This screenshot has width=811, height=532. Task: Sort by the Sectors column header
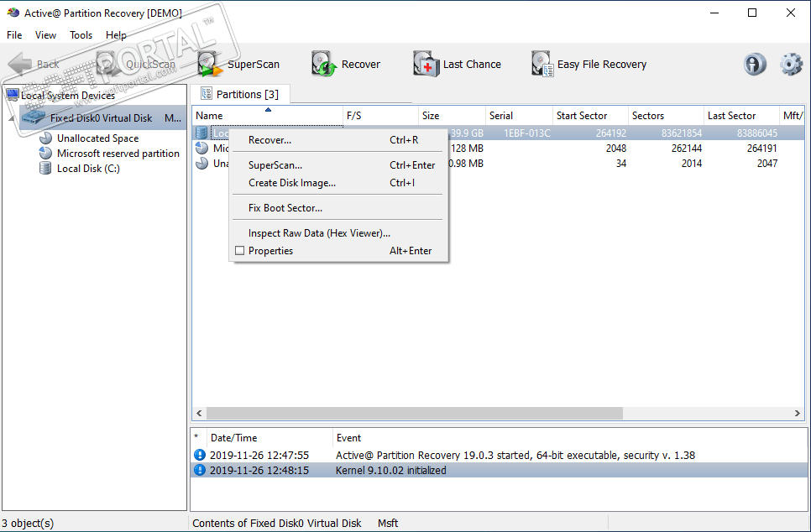pos(667,116)
